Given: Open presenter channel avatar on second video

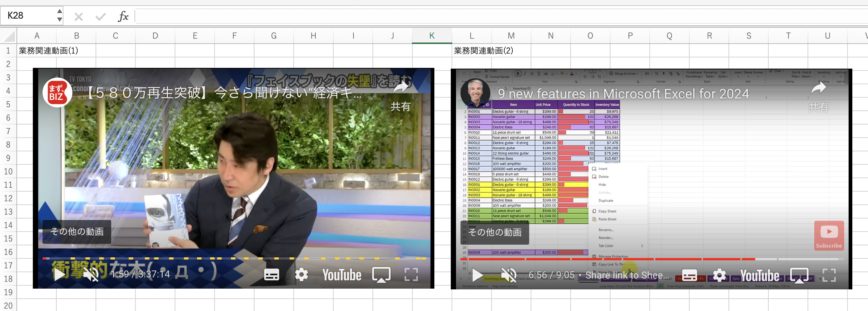Looking at the screenshot, I should (x=475, y=93).
